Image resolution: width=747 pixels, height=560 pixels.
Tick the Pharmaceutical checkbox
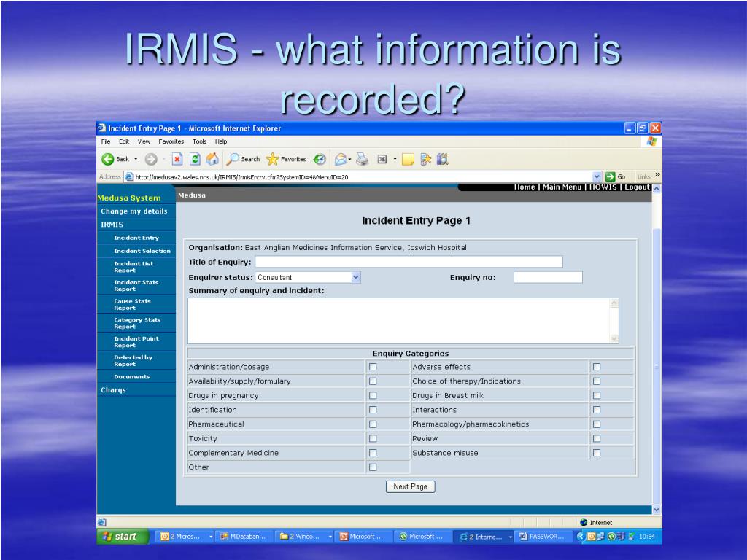(373, 424)
